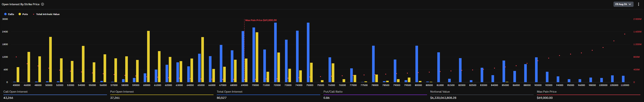
Task: Click the Open Interest By Strike Price title
Action: tap(20, 4)
